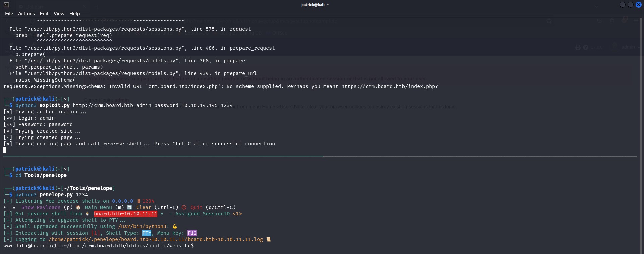Image resolution: width=644 pixels, height=254 pixels.
Task: Open the Help menu
Action: tap(74, 14)
